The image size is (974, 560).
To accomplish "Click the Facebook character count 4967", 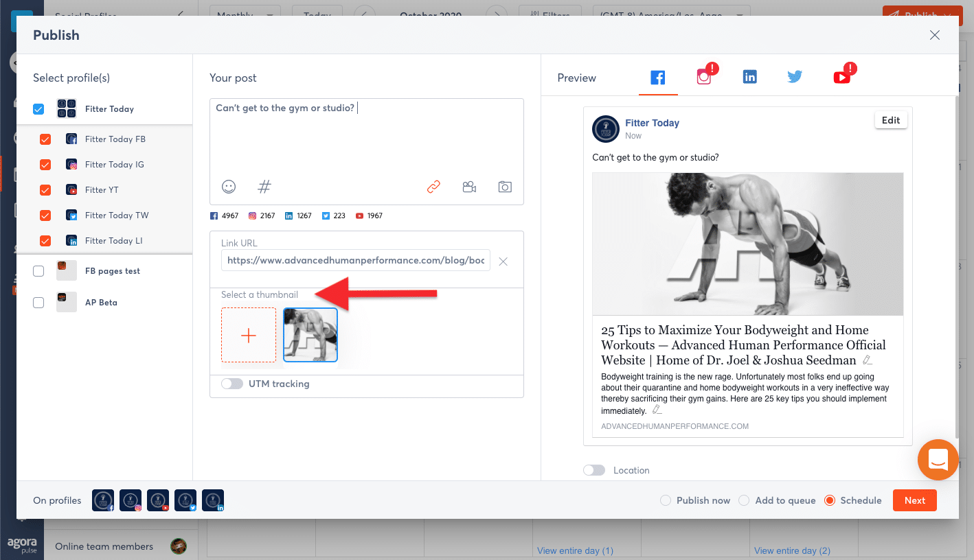I will (x=229, y=215).
